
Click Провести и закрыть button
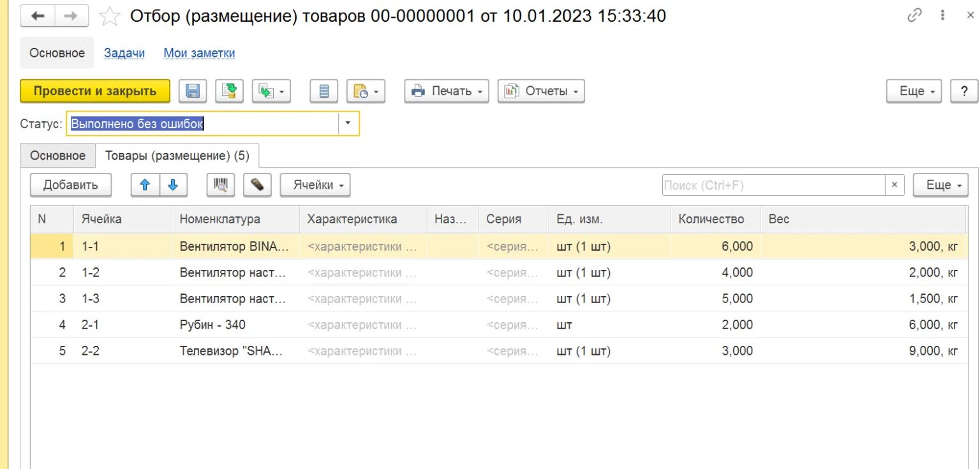[95, 91]
